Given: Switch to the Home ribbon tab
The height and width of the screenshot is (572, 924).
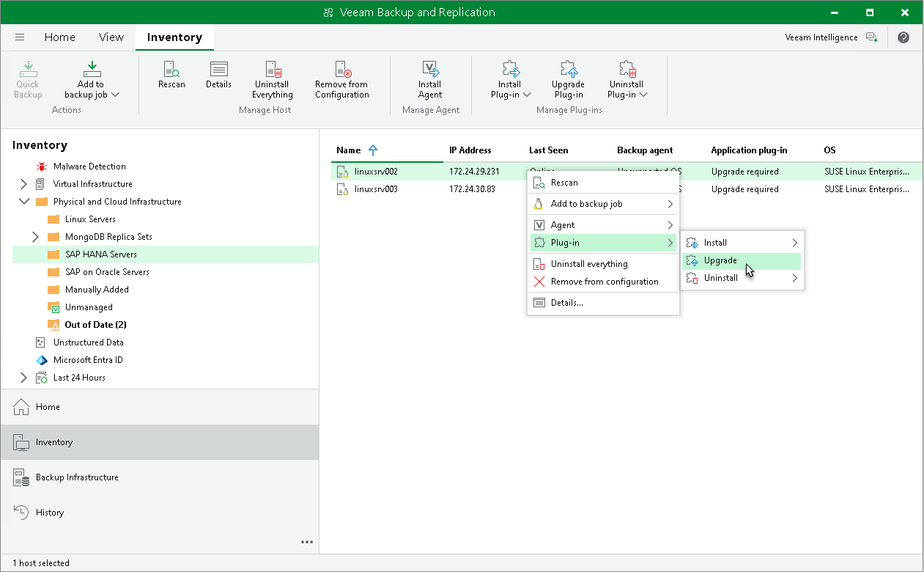Looking at the screenshot, I should 59,37.
